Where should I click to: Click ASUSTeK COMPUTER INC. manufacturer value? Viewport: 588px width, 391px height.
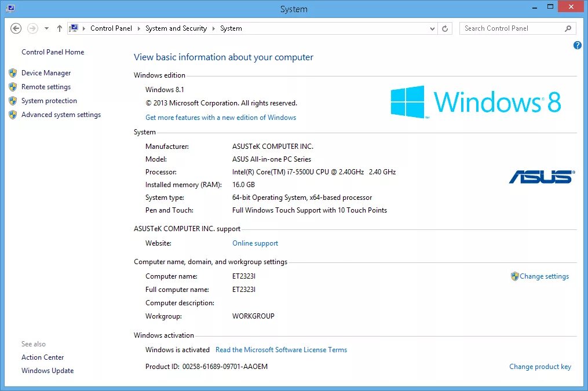click(x=273, y=147)
